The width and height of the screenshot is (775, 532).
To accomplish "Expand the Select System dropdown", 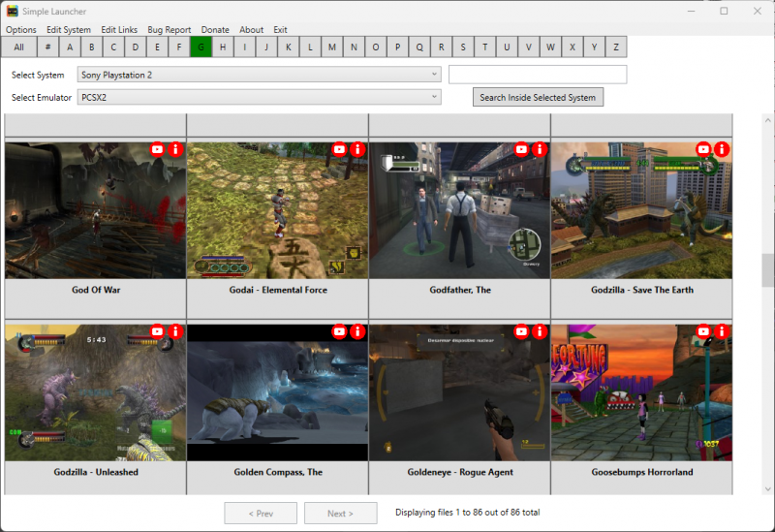I will coord(259,75).
